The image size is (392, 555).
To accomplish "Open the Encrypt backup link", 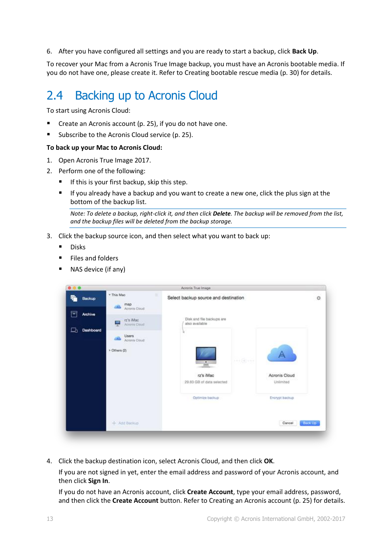I will (x=282, y=398).
